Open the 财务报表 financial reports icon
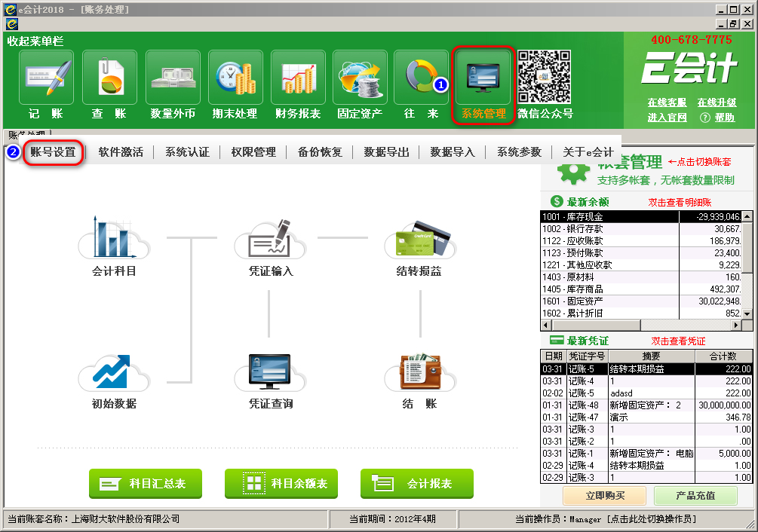 298,78
